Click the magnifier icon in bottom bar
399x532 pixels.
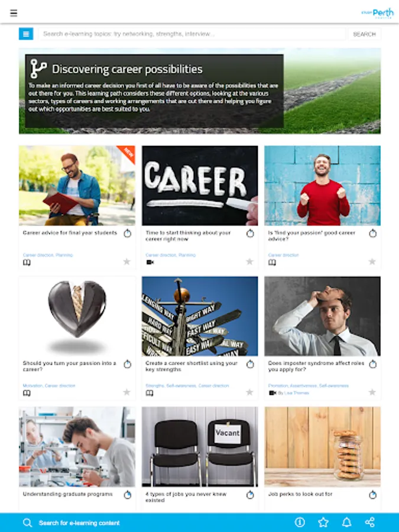(27, 523)
